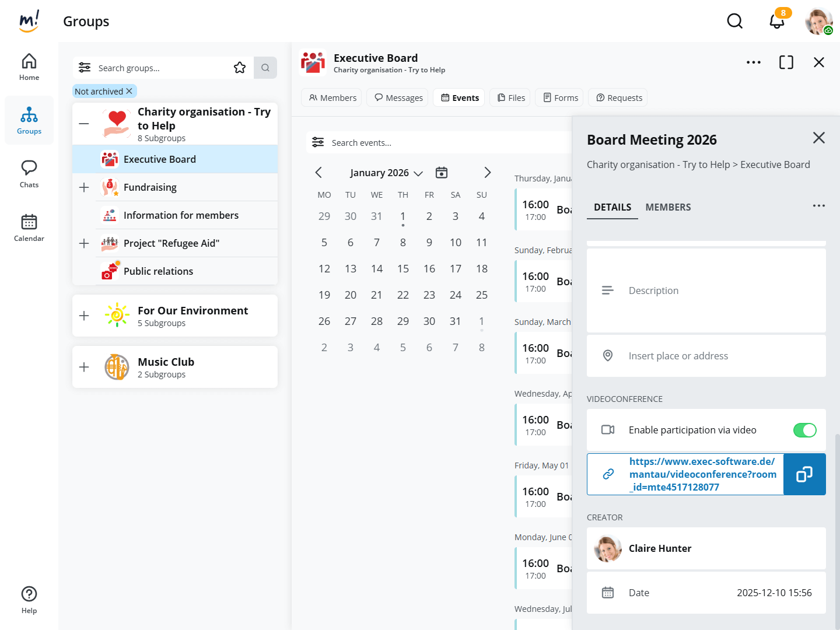Jump to today via calendar icon
The image size is (840, 630).
[x=442, y=173]
